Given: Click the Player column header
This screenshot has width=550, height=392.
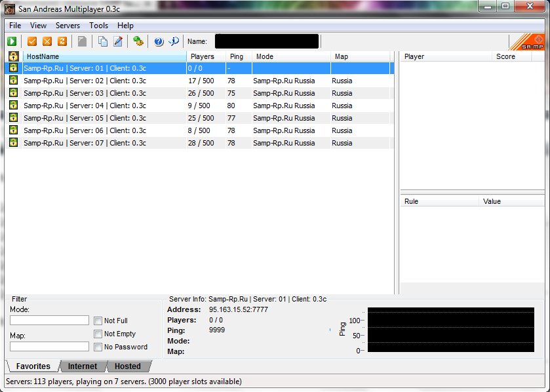Looking at the screenshot, I should point(446,56).
